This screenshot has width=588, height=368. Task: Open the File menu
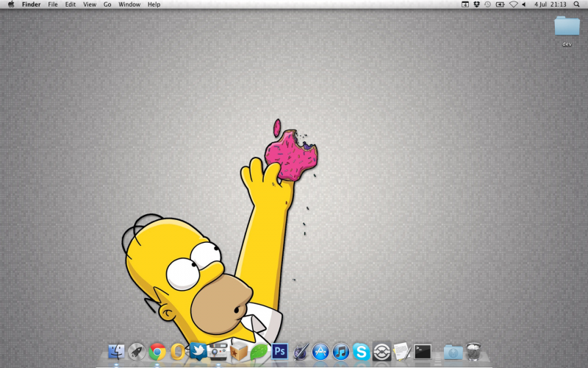coord(53,4)
